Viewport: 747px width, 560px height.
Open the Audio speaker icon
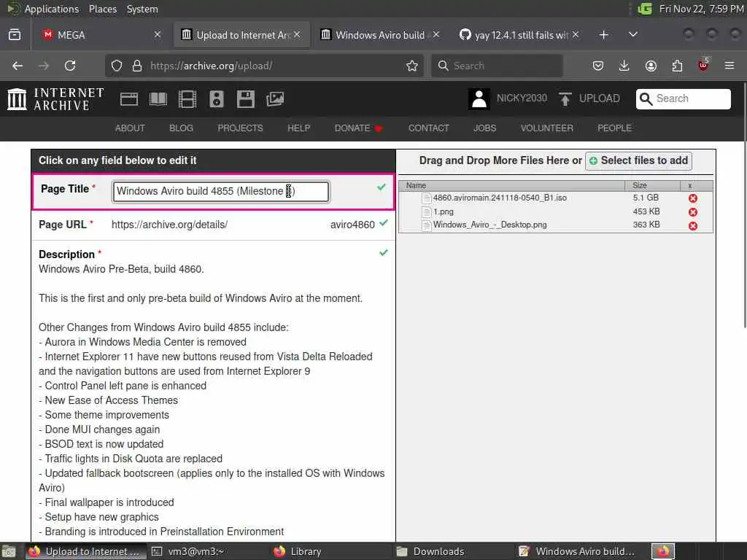pyautogui.click(x=216, y=99)
